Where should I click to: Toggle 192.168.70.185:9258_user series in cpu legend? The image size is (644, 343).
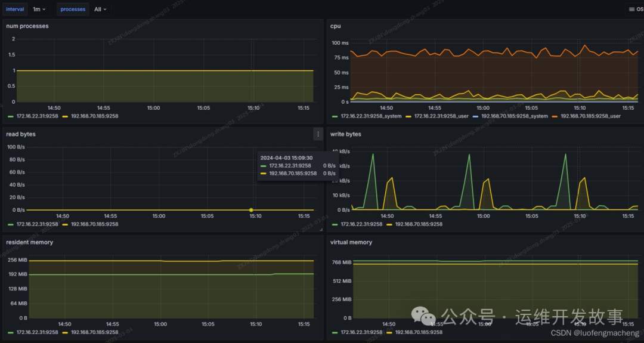(590, 116)
